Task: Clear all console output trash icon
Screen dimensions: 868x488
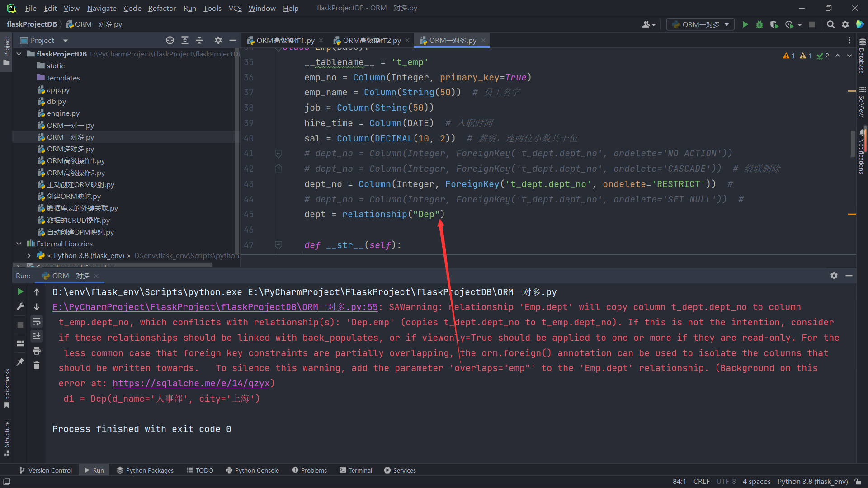Action: point(37,365)
